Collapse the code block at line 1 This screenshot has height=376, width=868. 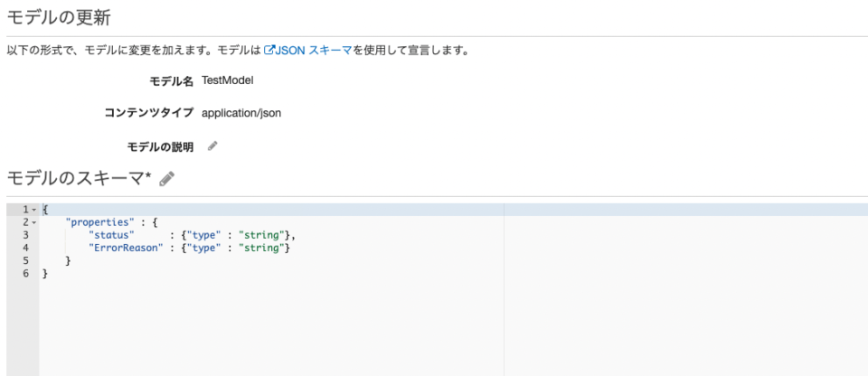pyautogui.click(x=33, y=210)
